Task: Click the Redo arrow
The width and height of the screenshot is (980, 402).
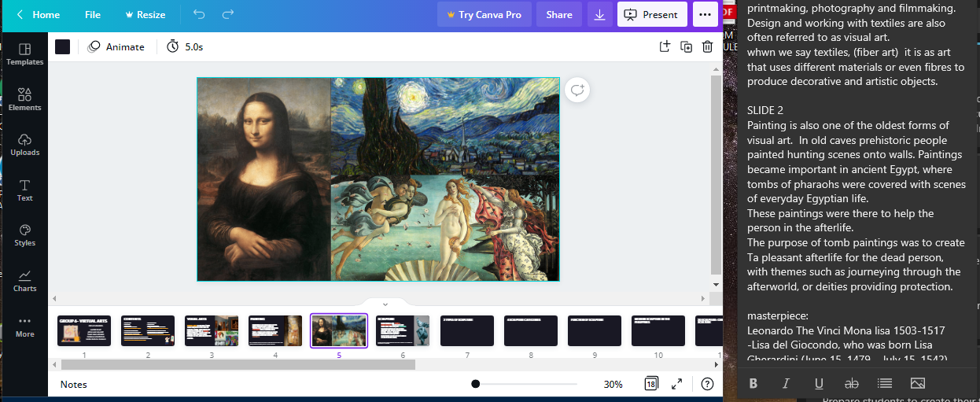Action: pyautogui.click(x=228, y=14)
